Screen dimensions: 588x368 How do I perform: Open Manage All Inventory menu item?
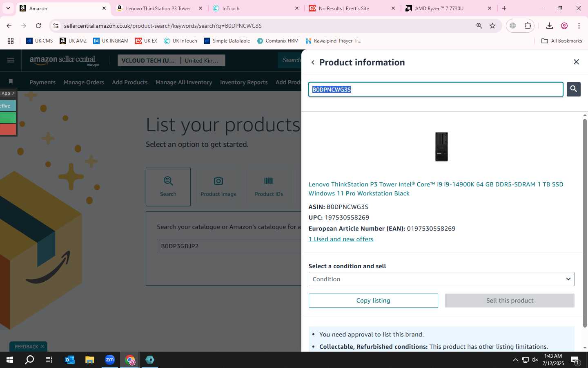[184, 82]
